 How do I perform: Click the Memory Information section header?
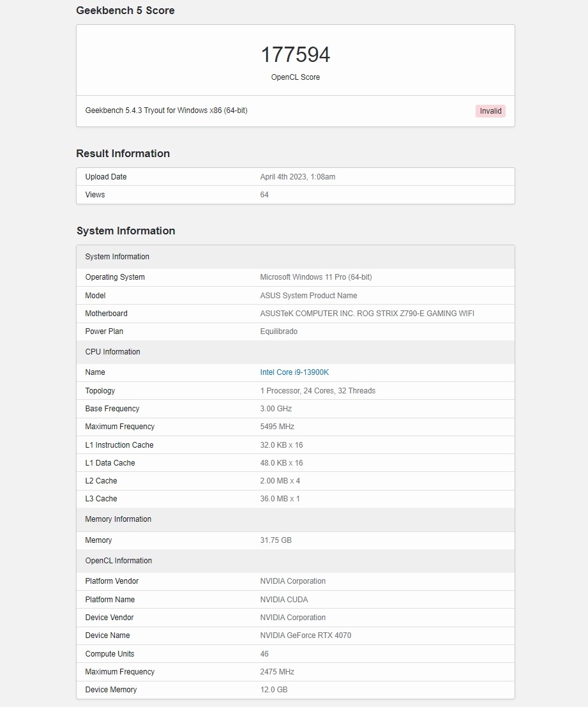296,519
